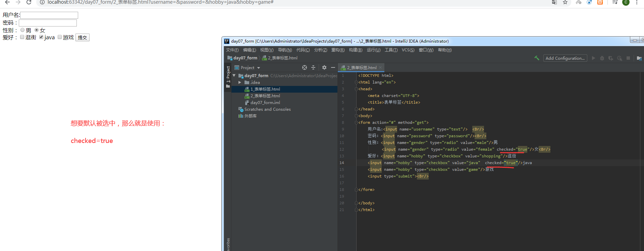Click the Add Configuration button
644x251 pixels.
pyautogui.click(x=565, y=58)
